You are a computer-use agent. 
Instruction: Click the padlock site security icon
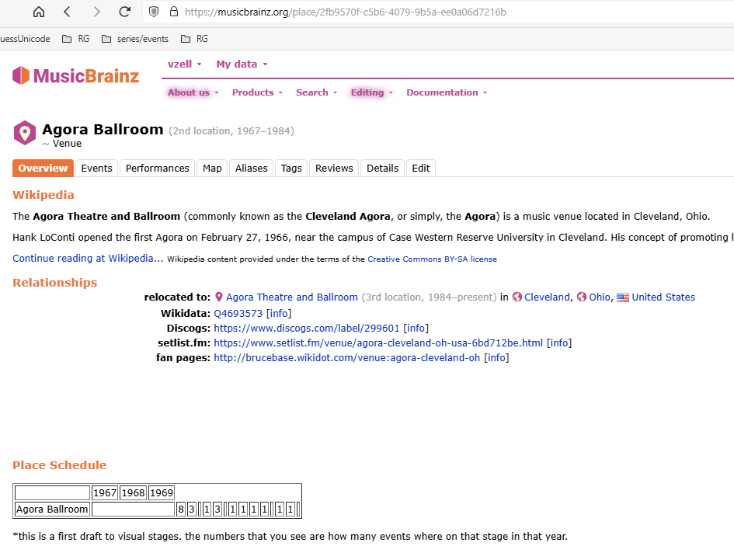pos(173,12)
